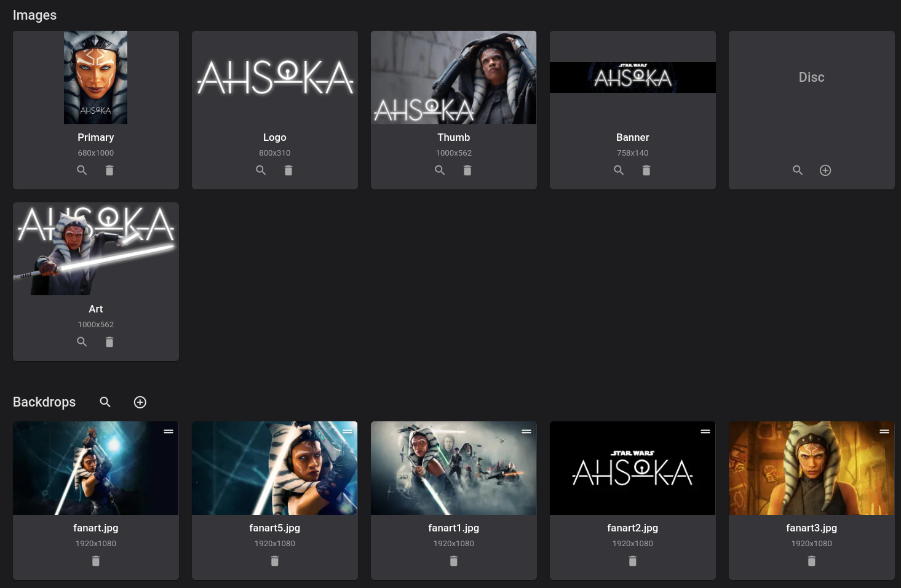Click the Logo label text
Screen dimensions: 901x588
pos(275,137)
